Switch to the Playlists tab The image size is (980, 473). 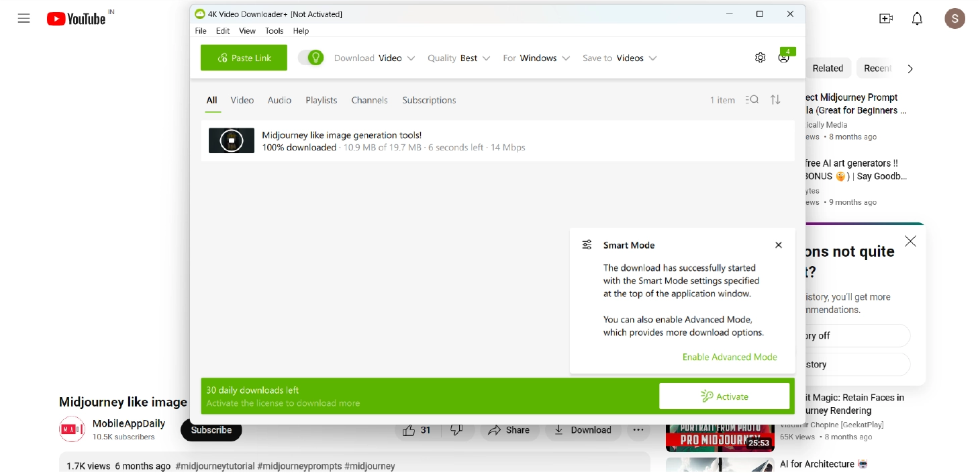click(x=322, y=100)
